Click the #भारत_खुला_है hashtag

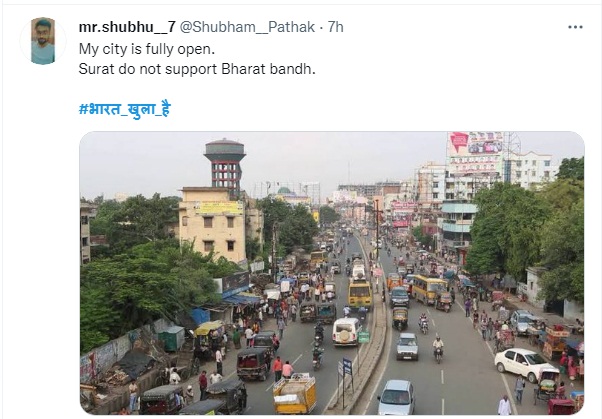124,108
